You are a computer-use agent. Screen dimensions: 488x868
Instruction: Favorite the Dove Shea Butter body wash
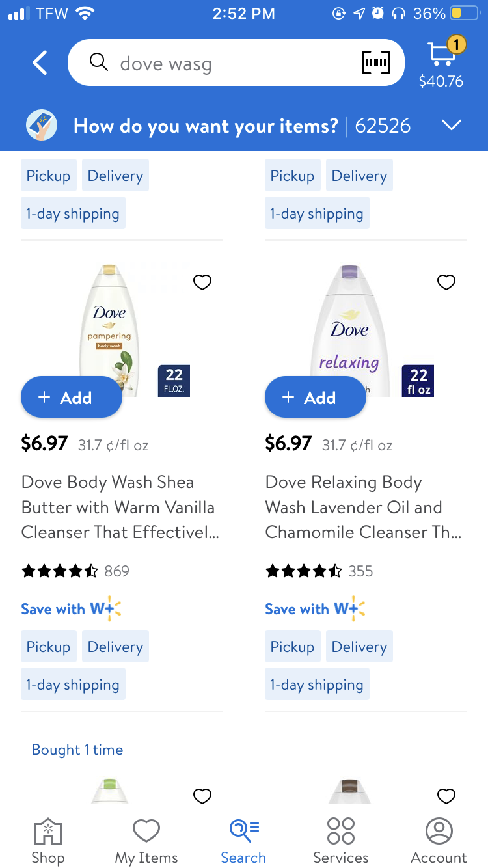click(202, 282)
